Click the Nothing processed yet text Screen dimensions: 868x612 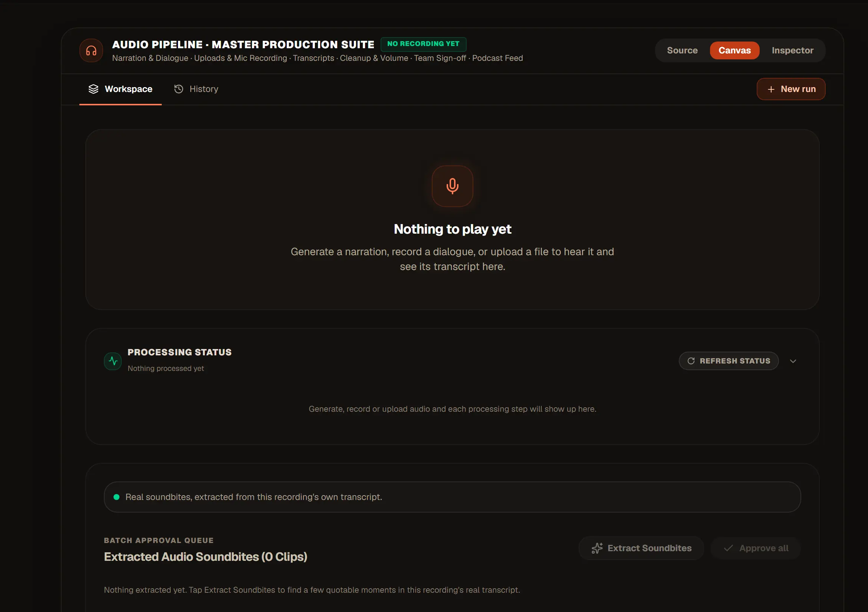tap(165, 368)
